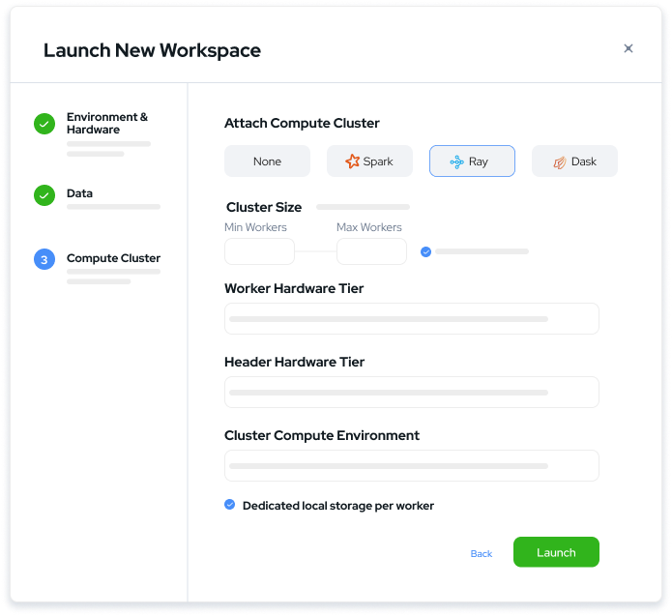This screenshot has width=672, height=616.
Task: Click the Max Workers input field
Action: pyautogui.click(x=371, y=251)
